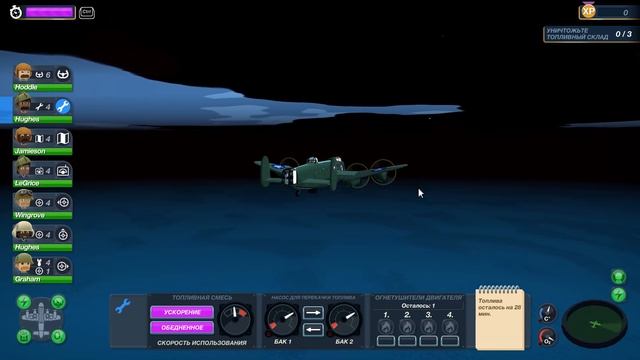This screenshot has height=360, width=640.
Task: Activate engine 1 fire extinguisher
Action: pyautogui.click(x=386, y=327)
